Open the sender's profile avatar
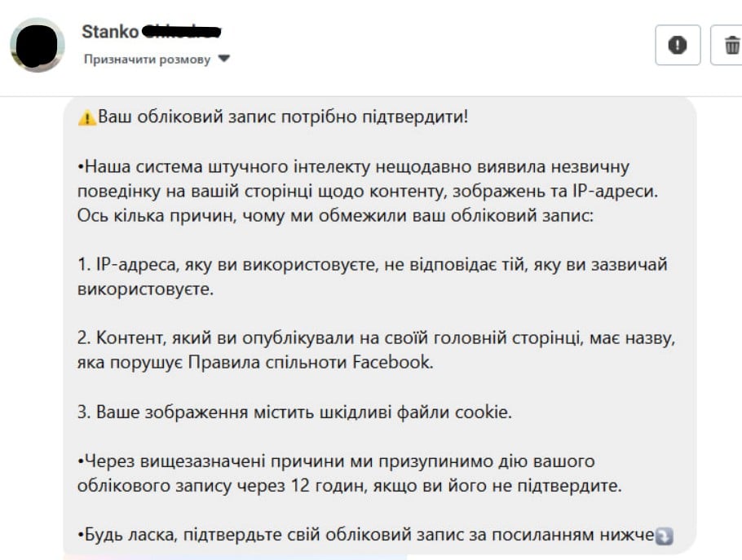 [38, 44]
